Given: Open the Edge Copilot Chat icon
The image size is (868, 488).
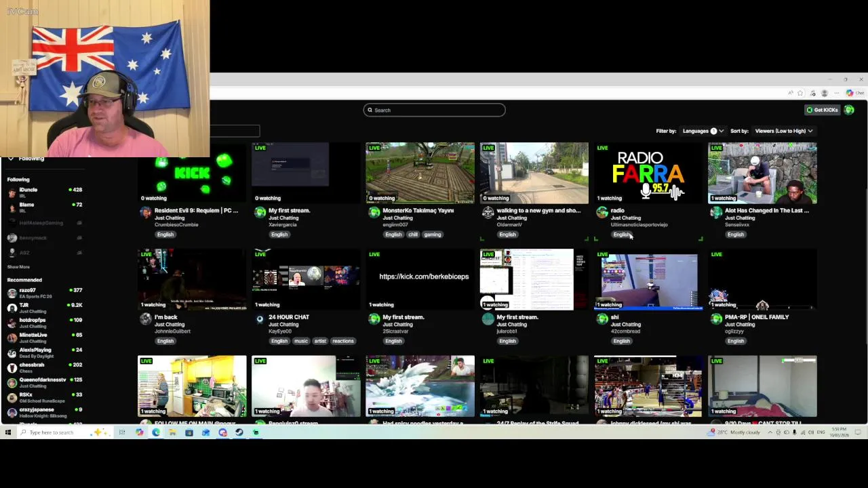Looking at the screenshot, I should coord(854,93).
